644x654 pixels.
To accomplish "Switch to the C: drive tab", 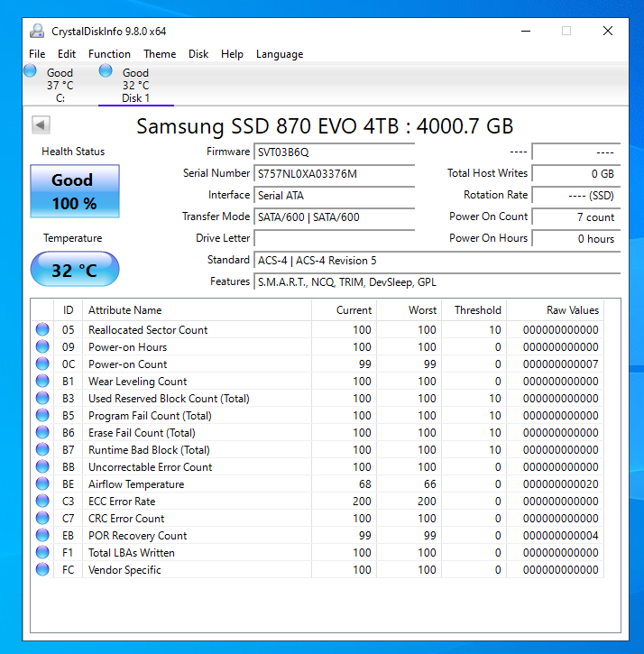I will (60, 85).
